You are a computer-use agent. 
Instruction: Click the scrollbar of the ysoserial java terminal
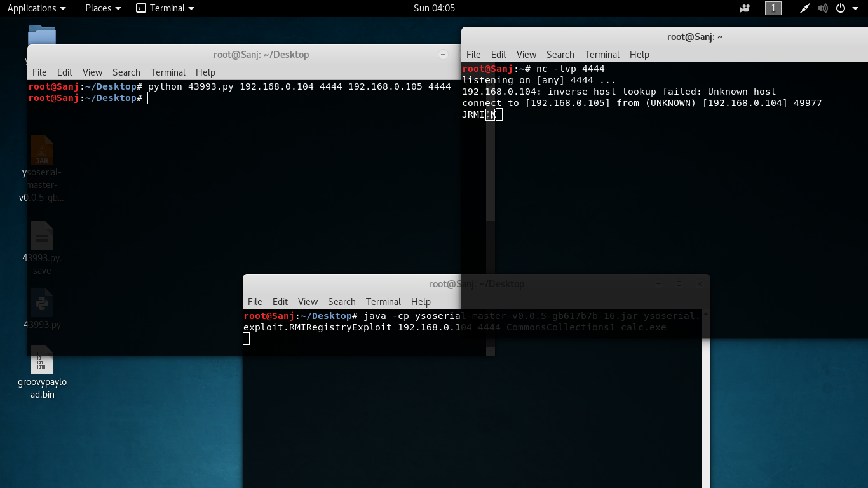click(705, 399)
